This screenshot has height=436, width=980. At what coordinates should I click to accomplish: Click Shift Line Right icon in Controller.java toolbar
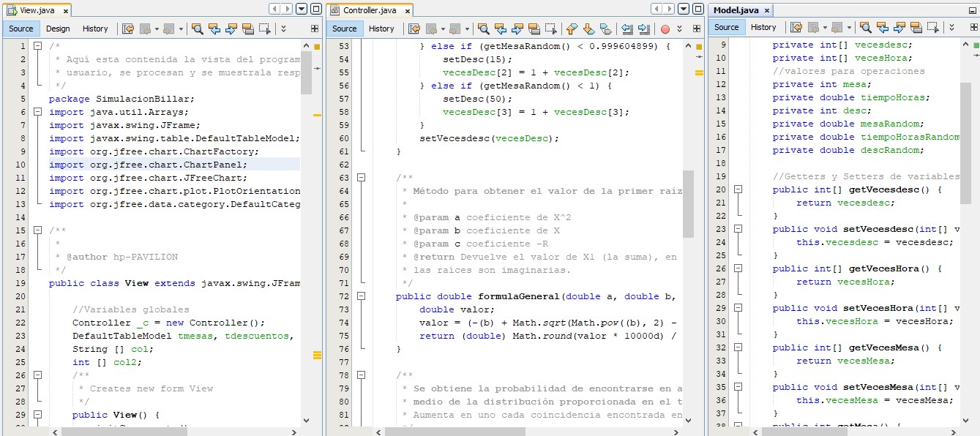click(644, 29)
